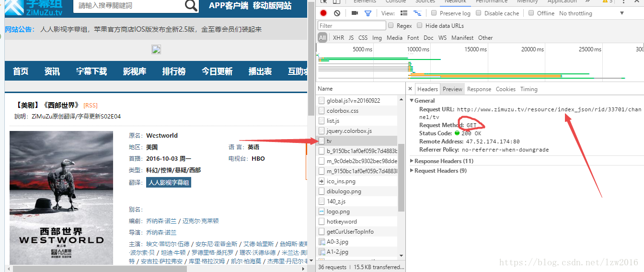Image resolution: width=644 pixels, height=272 pixels.
Task: Filter requests by XHR type
Action: (x=338, y=37)
